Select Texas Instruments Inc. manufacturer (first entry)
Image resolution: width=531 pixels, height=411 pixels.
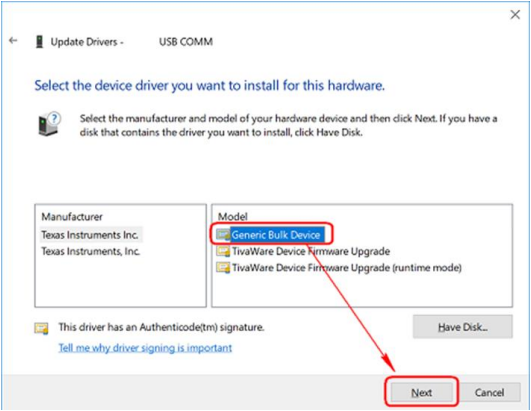click(x=90, y=235)
